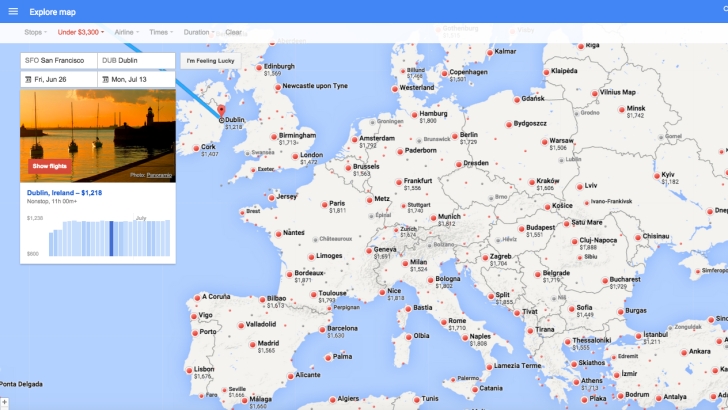Open the Times filter dropdown

coord(161,32)
